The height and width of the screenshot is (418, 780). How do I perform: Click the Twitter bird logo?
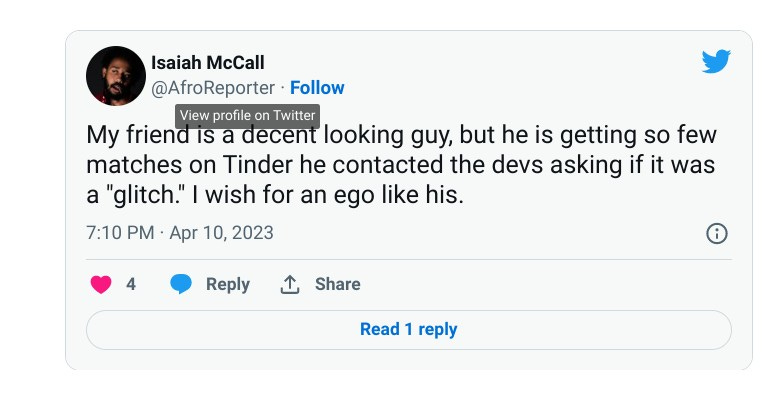[x=716, y=61]
